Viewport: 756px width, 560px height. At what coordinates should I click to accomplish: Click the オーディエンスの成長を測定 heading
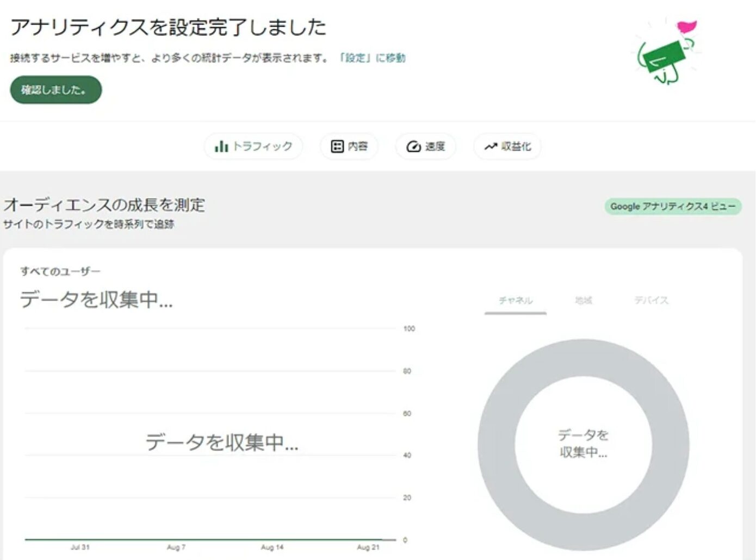point(104,205)
